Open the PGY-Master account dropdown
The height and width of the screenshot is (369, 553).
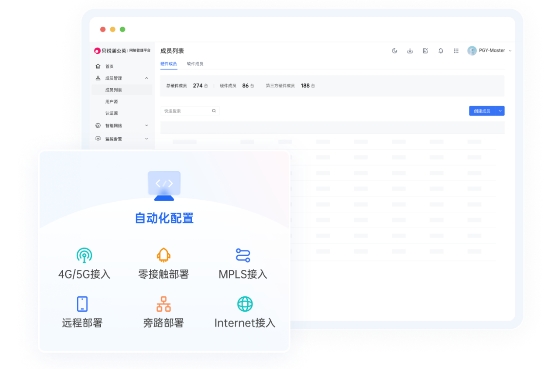(x=490, y=50)
